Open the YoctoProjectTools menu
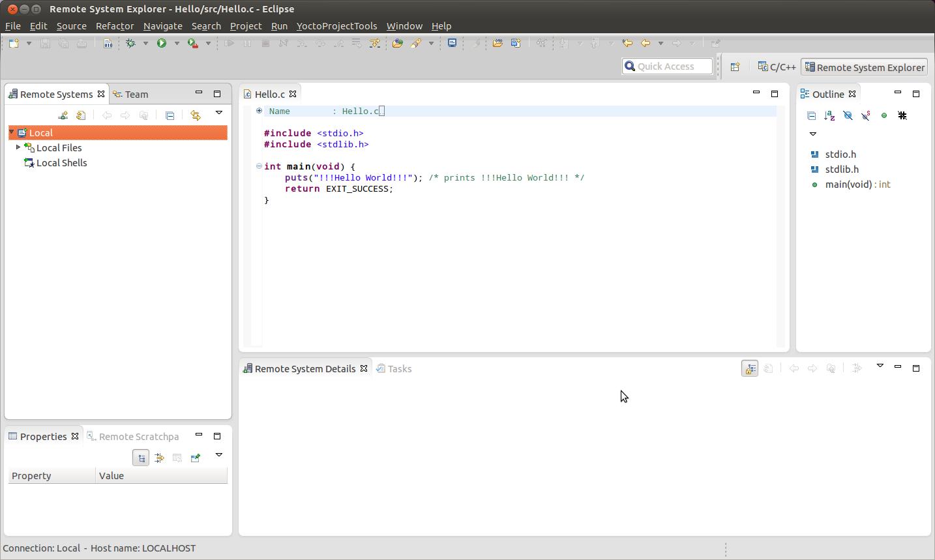 336,26
